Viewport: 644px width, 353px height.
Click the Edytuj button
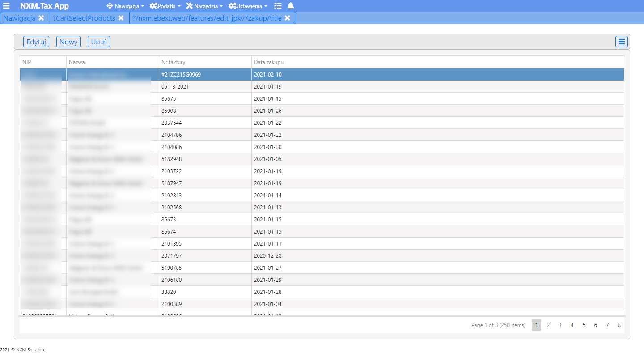point(36,42)
